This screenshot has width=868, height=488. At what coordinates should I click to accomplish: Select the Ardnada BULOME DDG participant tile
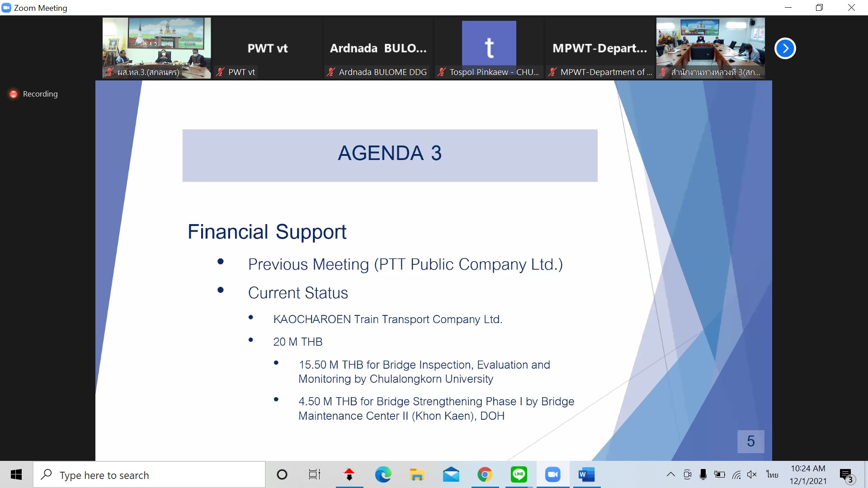point(378,48)
